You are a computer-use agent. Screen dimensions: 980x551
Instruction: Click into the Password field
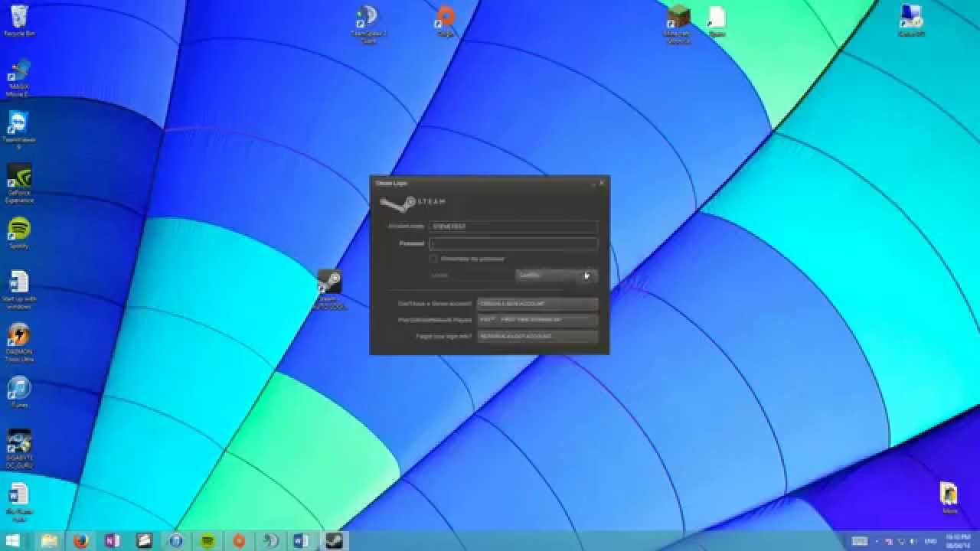(x=513, y=243)
